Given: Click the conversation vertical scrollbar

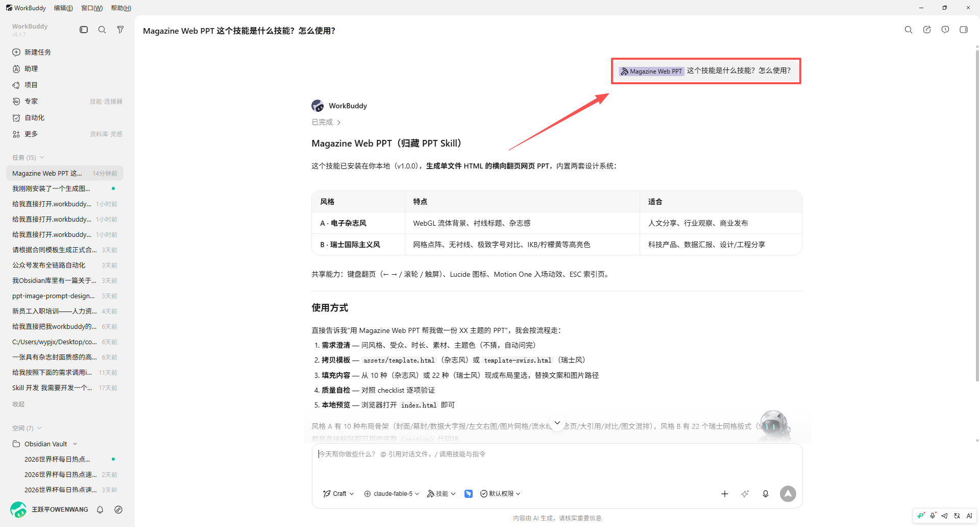Looking at the screenshot, I should coord(977,214).
